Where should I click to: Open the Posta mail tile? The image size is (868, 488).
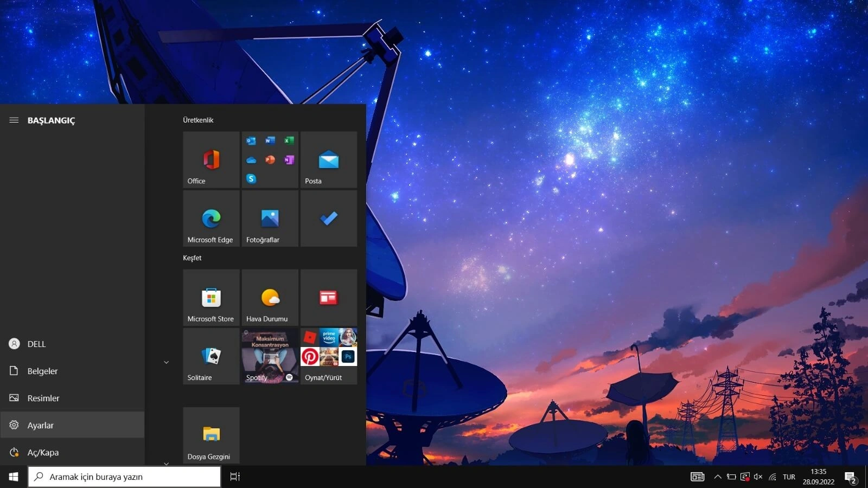pos(328,159)
